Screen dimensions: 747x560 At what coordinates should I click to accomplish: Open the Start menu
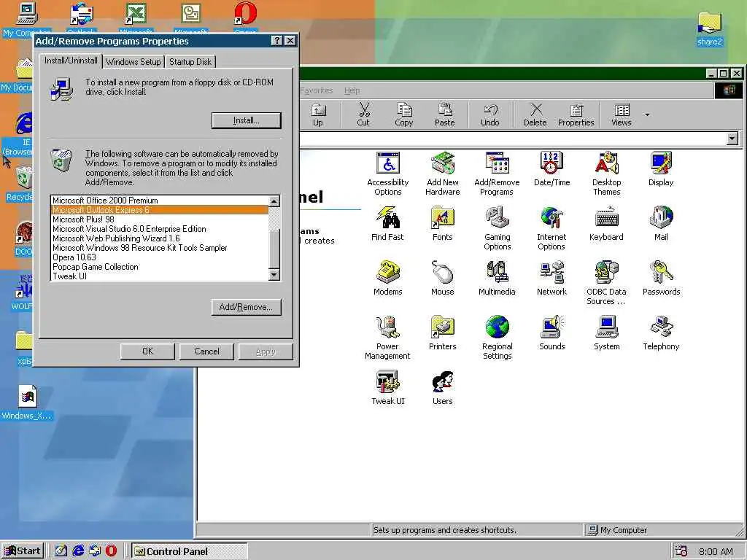click(23, 551)
